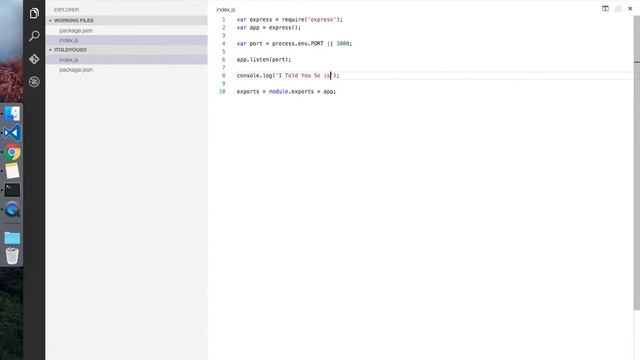Open Finder from the dock

(x=12, y=113)
